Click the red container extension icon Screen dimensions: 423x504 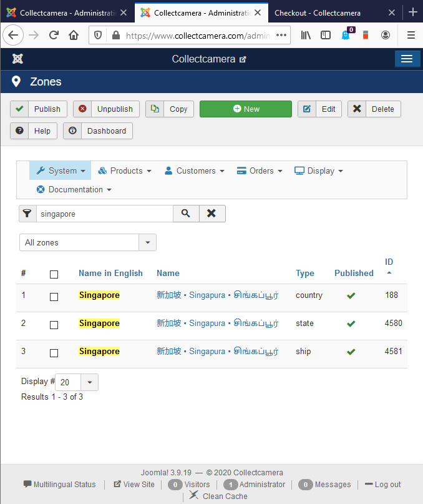(366, 35)
